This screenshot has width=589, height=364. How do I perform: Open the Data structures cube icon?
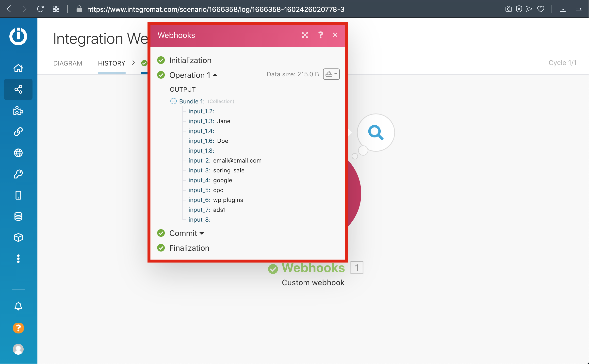pos(18,238)
